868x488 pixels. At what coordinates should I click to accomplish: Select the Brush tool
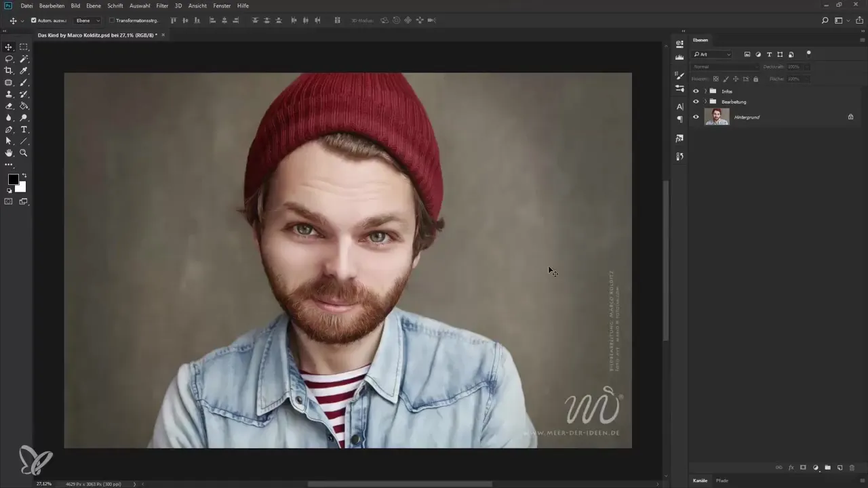tap(24, 83)
